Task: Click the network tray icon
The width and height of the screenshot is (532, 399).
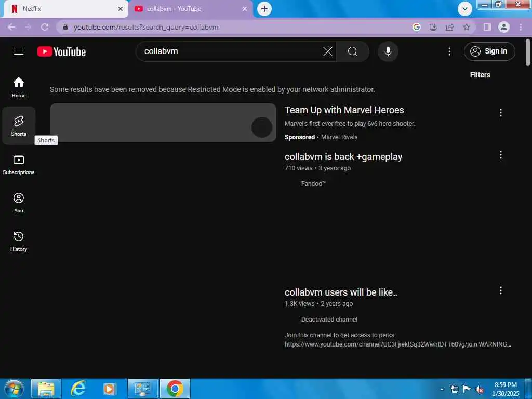Action: pos(454,389)
